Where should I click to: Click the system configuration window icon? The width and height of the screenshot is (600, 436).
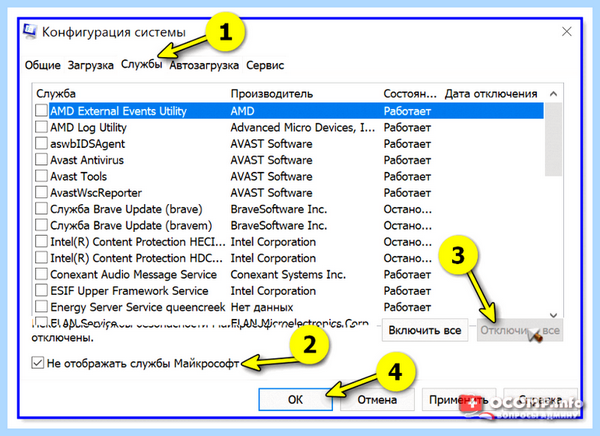[30, 32]
